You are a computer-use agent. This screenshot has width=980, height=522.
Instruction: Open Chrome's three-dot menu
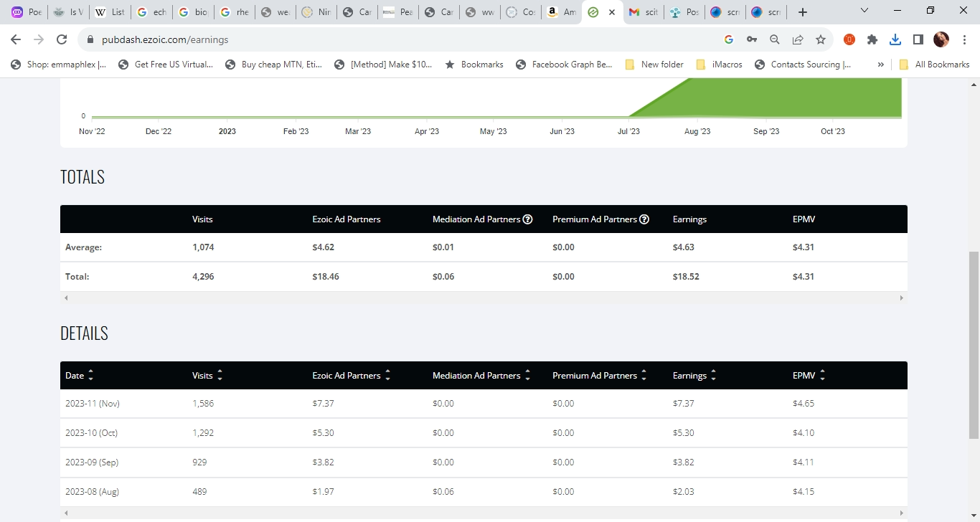click(x=963, y=39)
